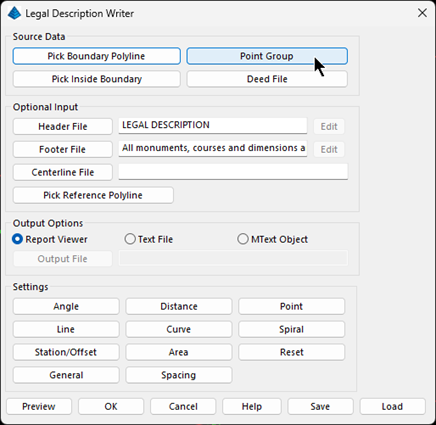Click Edit button beside Header File field
The height and width of the screenshot is (425, 436).
click(x=329, y=126)
